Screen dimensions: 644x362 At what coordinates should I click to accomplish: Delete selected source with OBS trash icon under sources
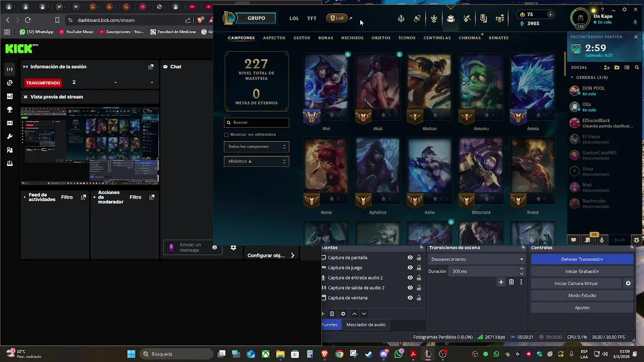pos(332,314)
